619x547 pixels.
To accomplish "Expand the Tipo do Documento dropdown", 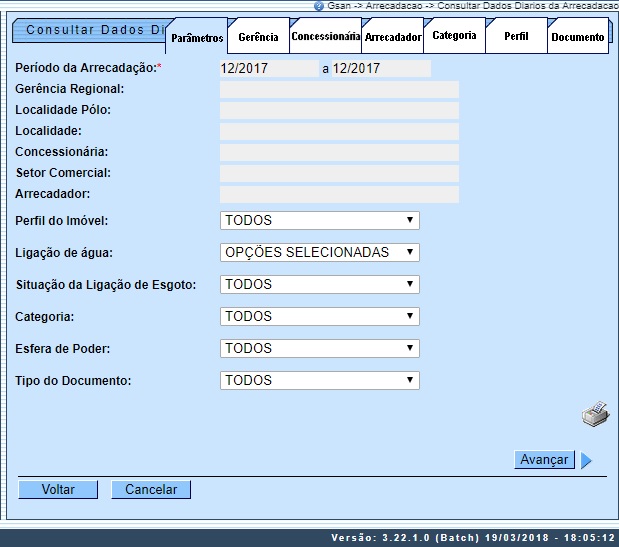I will click(319, 380).
